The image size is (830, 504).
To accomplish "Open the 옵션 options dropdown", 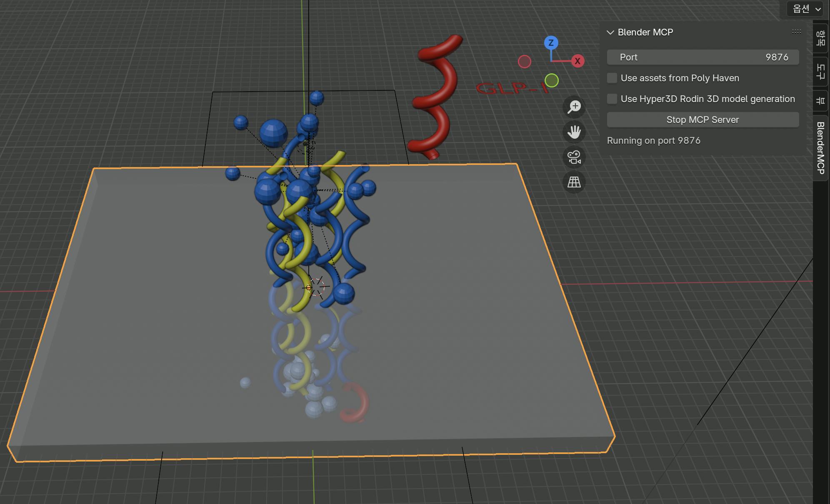I will (805, 9).
